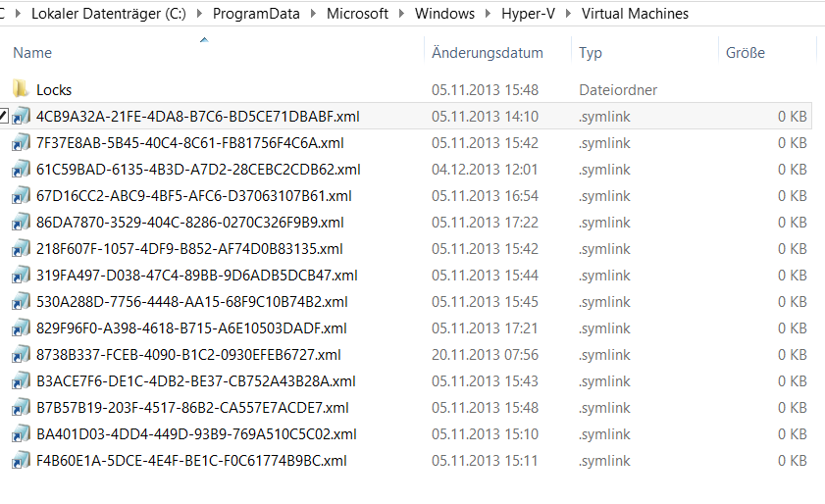Click the symlink icon of 7F37E8AB-5B45-40C4-8C61-FB81756F4C6A.xml

point(21,142)
